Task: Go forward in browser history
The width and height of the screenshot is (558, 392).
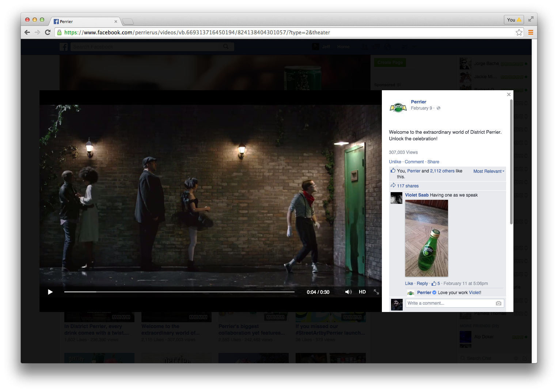Action: (37, 33)
